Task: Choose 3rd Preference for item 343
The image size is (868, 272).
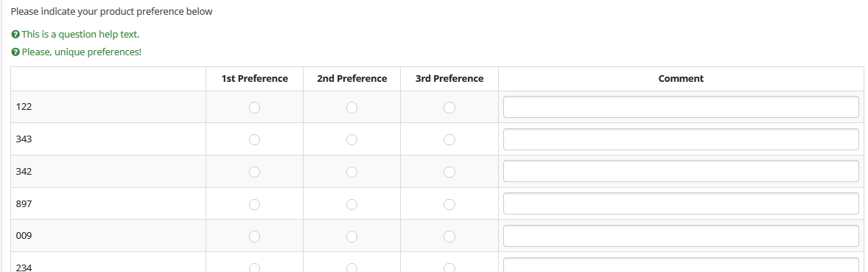Action: [449, 139]
